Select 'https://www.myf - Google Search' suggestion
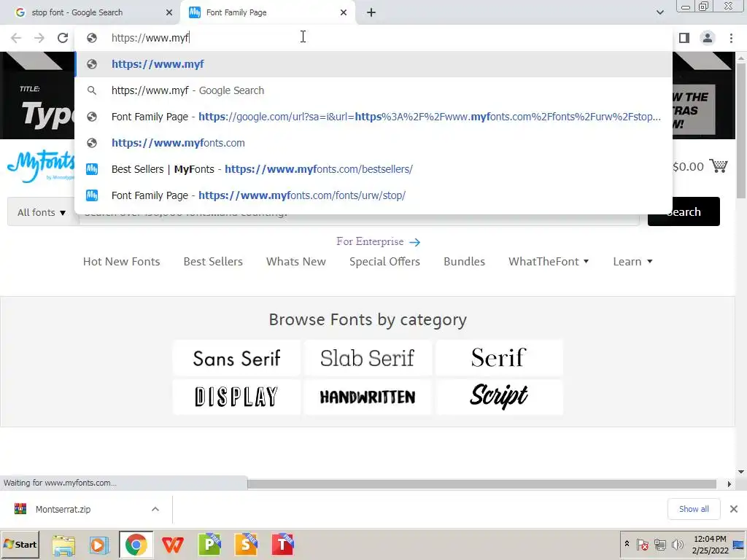 (373, 90)
